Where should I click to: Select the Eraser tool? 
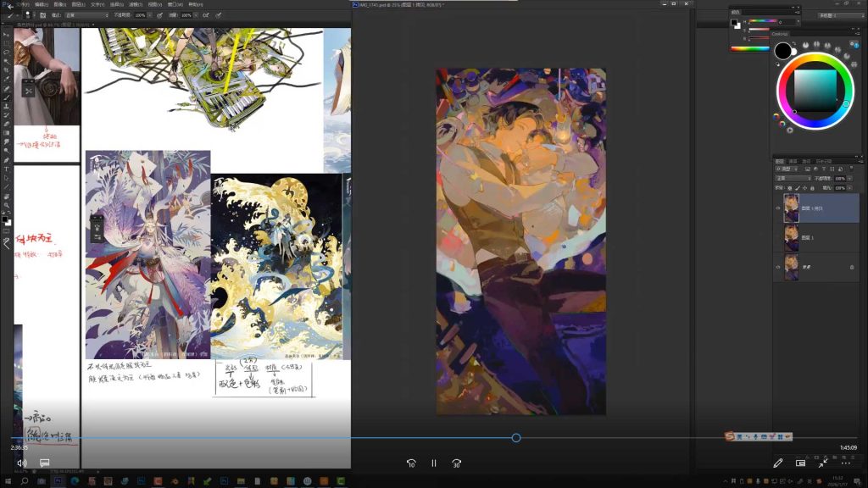[x=7, y=124]
